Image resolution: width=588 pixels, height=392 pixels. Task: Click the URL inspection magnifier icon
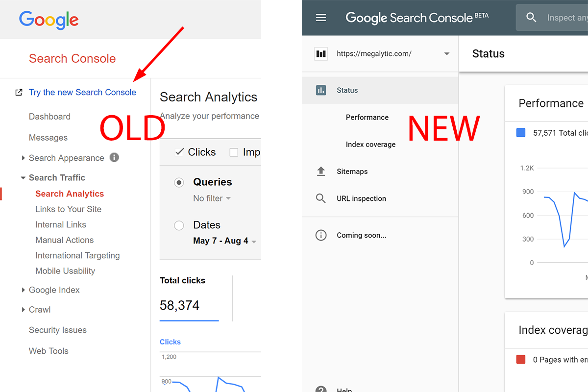321,198
